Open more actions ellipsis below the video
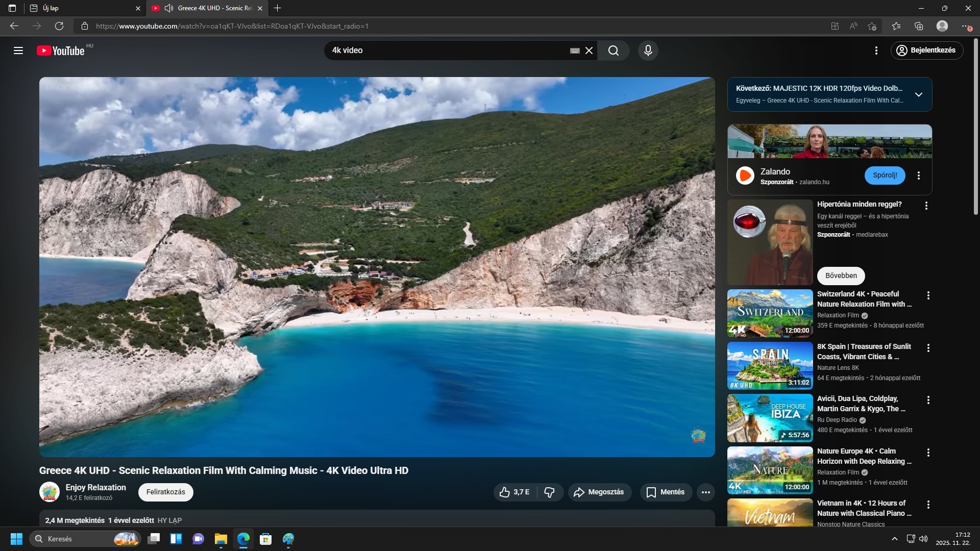 705,492
